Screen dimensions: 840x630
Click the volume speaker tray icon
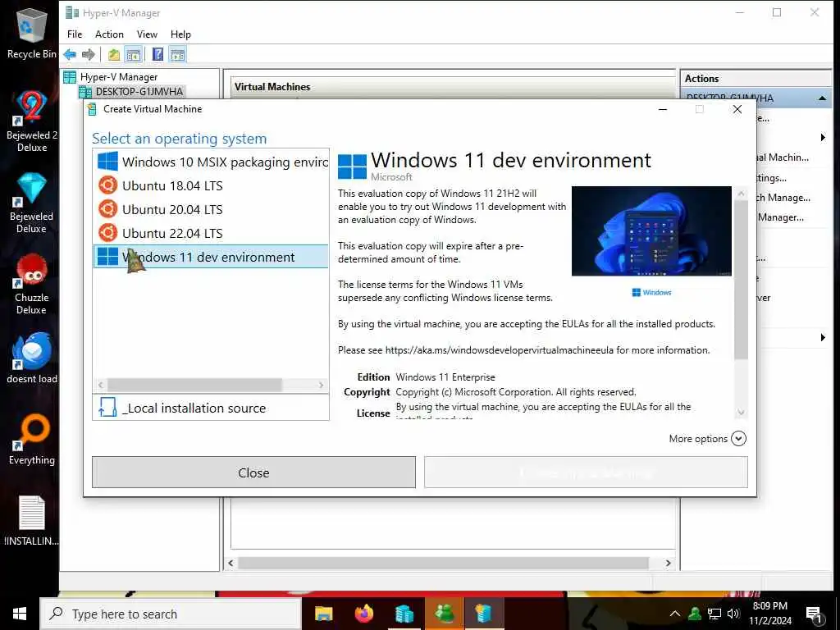pyautogui.click(x=733, y=614)
